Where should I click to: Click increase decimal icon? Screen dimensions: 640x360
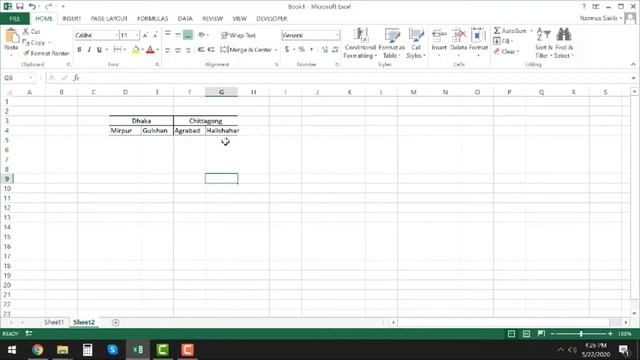tap(325, 49)
